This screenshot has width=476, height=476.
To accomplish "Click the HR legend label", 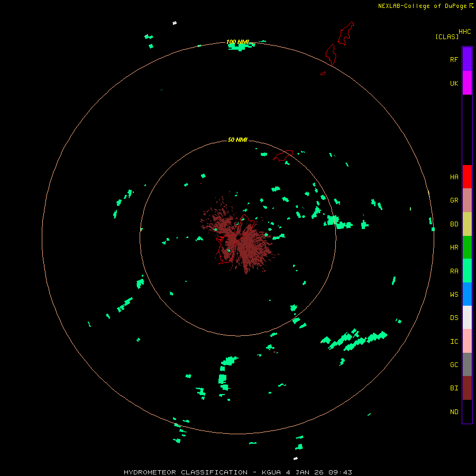I will (x=454, y=248).
